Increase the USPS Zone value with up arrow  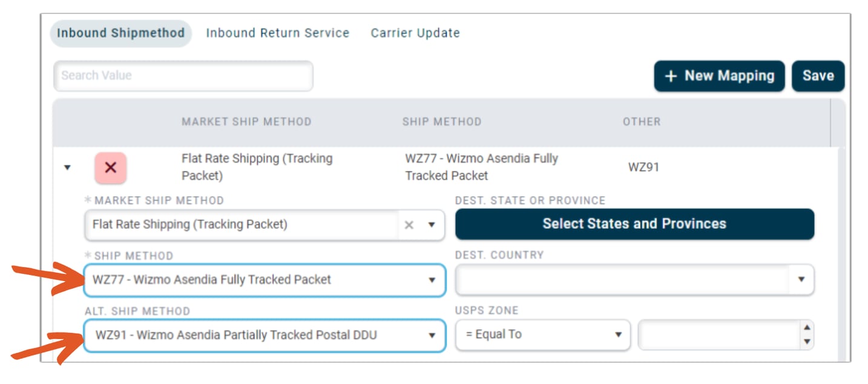(806, 328)
